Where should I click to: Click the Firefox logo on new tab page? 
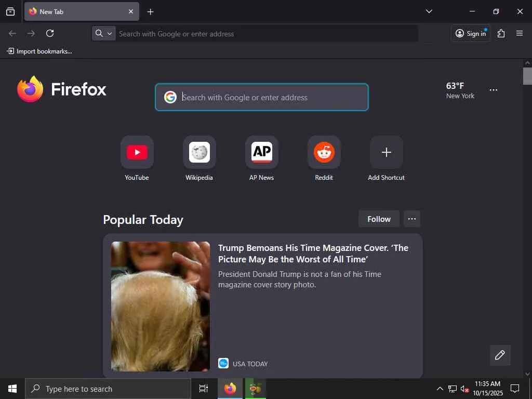click(62, 89)
